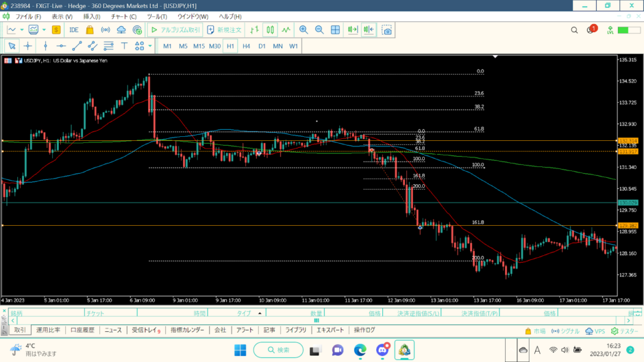
Task: Toggle the アルゴリズム取引 algo trading button
Action: (x=175, y=30)
